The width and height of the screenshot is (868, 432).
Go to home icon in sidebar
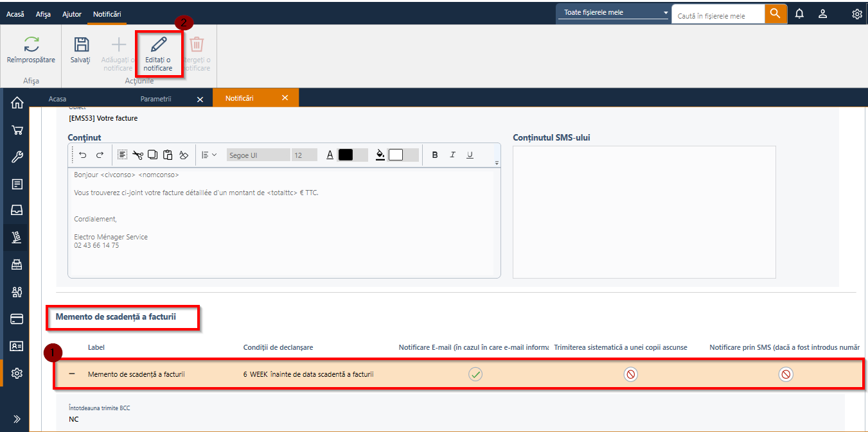[x=17, y=103]
